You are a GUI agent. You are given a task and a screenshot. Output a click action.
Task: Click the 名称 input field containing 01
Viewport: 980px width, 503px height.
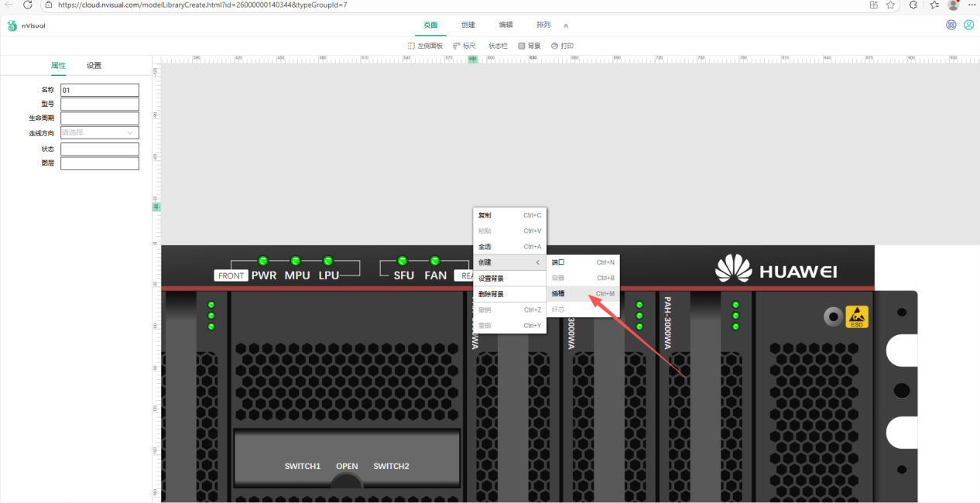100,90
